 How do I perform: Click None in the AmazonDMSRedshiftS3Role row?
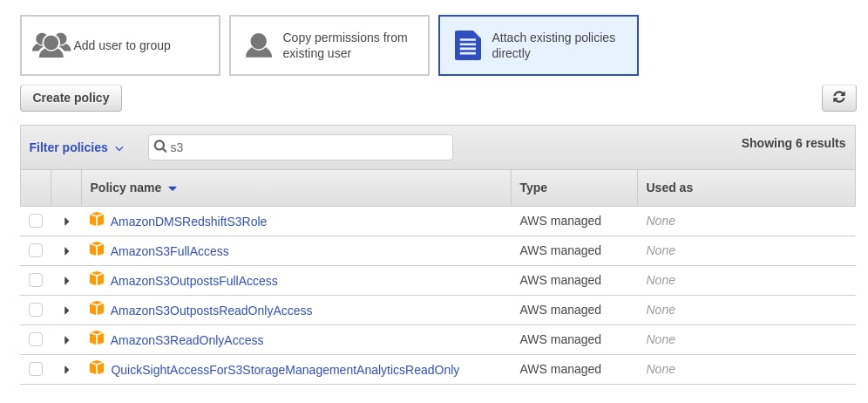click(661, 221)
